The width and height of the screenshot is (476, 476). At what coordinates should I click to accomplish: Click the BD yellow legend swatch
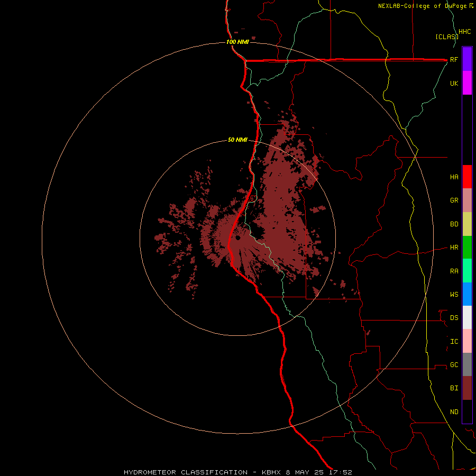coord(467,224)
